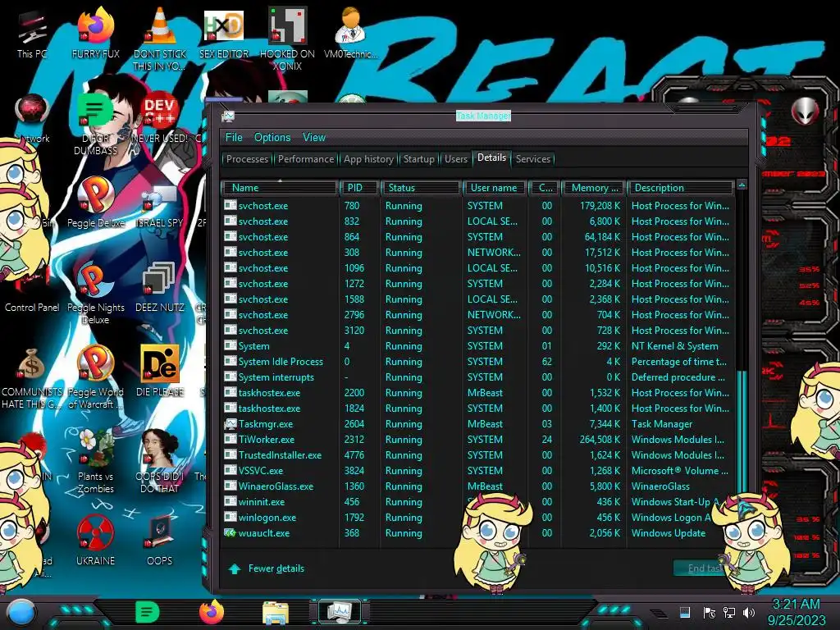
Task: Sort by the Status column header
Action: tap(421, 188)
